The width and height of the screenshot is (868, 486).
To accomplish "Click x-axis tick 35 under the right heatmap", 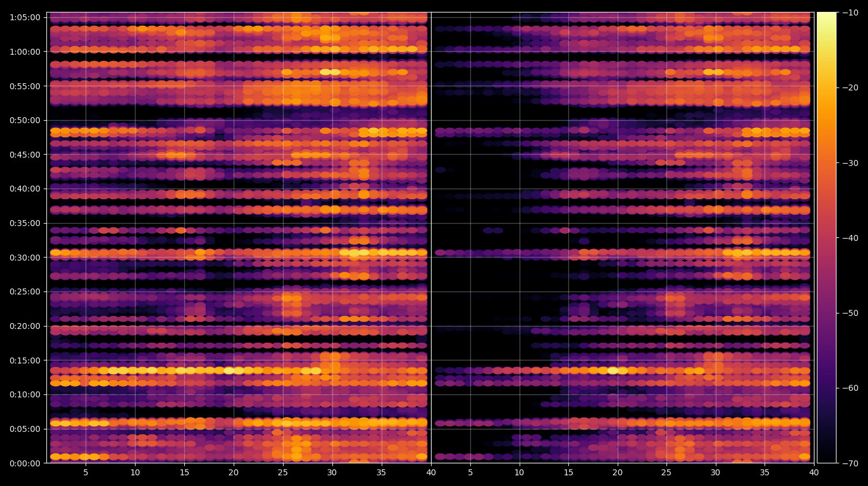I will click(765, 472).
